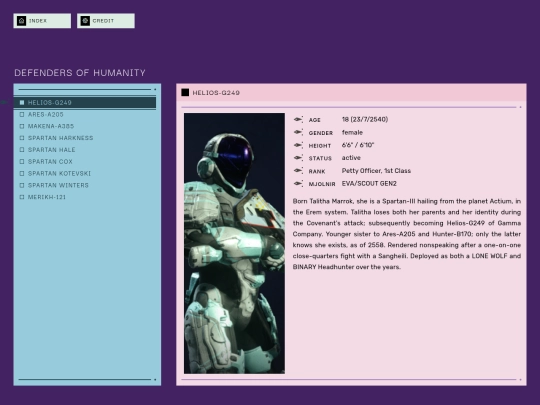Click the RANK label
Viewport: 540px width, 405px height.
317,171
